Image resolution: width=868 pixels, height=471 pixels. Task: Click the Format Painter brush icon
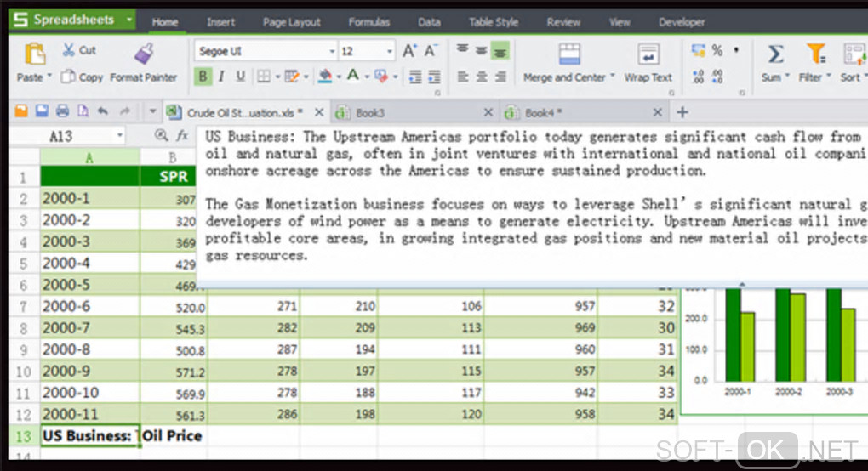point(144,54)
